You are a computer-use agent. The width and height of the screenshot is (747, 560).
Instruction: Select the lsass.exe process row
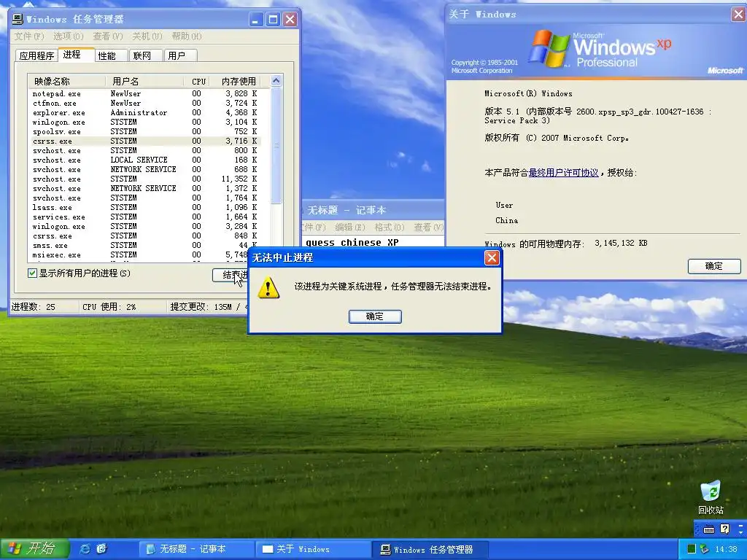[x=145, y=208]
